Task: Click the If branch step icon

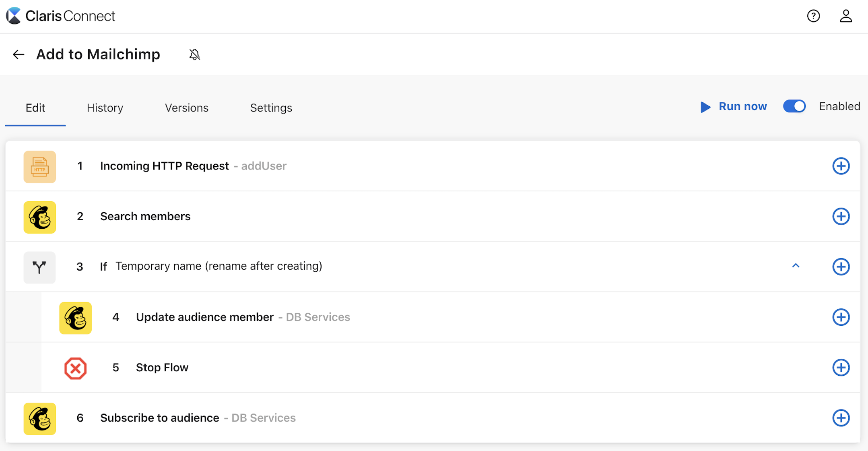Action: 39,267
